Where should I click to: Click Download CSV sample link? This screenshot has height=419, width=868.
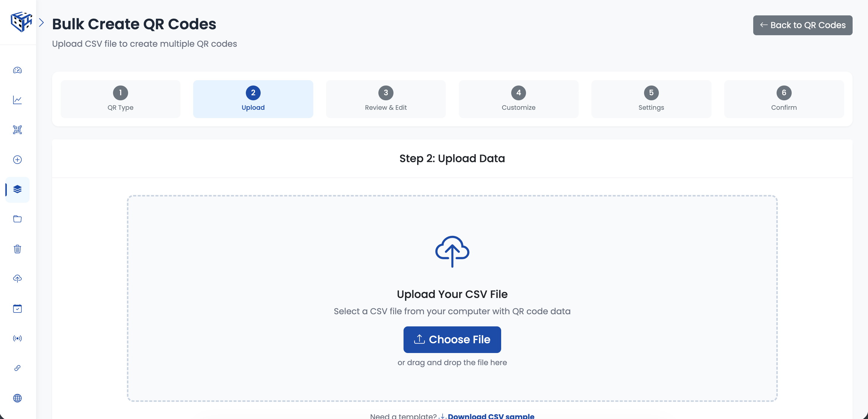(491, 416)
